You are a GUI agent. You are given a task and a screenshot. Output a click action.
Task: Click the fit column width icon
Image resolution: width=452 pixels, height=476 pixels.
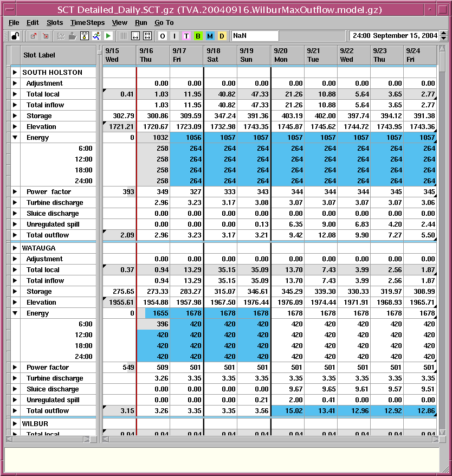(x=135, y=36)
